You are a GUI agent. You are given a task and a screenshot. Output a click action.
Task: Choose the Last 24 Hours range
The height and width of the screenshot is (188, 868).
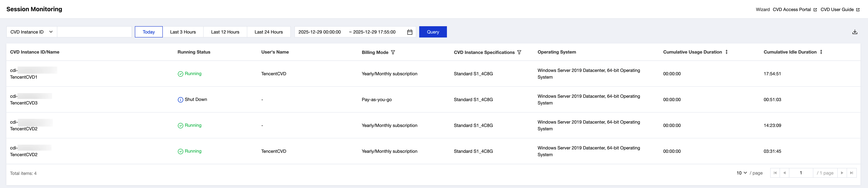point(269,32)
